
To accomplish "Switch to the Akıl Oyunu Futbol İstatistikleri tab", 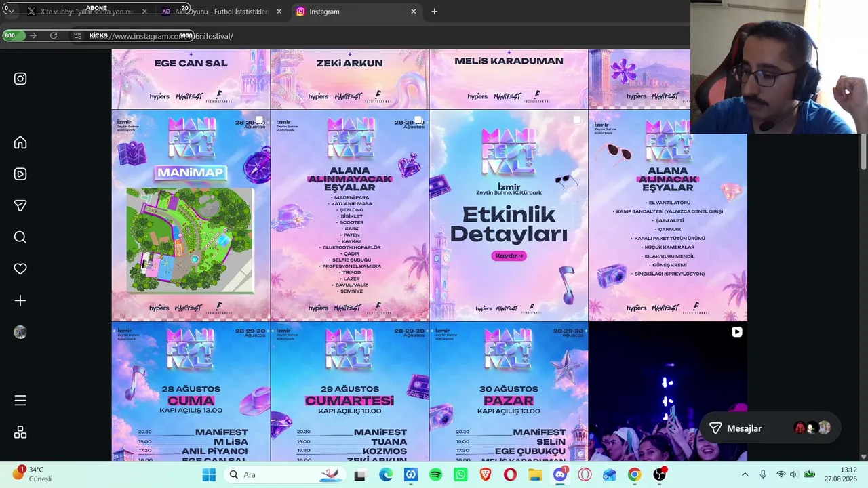I will [222, 12].
